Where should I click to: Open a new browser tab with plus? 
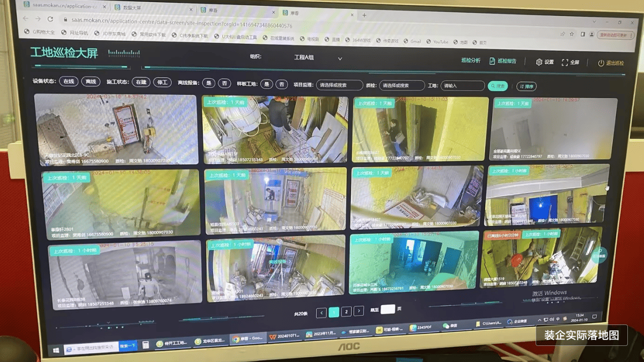[364, 16]
